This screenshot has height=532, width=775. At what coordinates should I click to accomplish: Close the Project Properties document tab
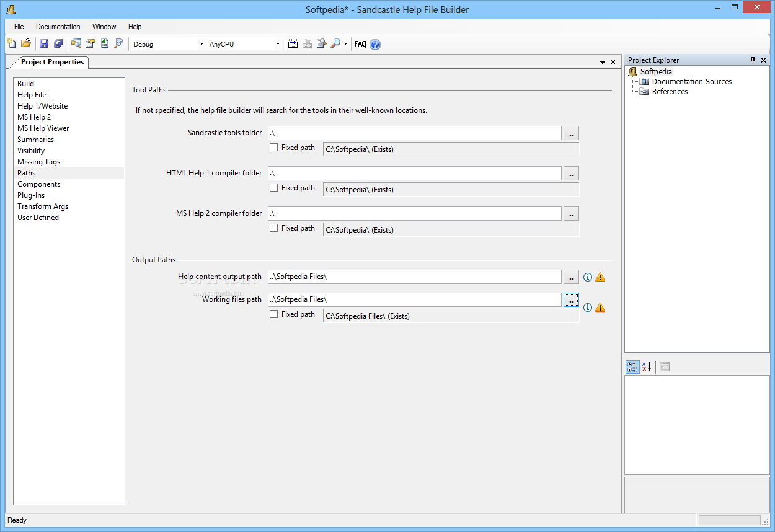(613, 62)
